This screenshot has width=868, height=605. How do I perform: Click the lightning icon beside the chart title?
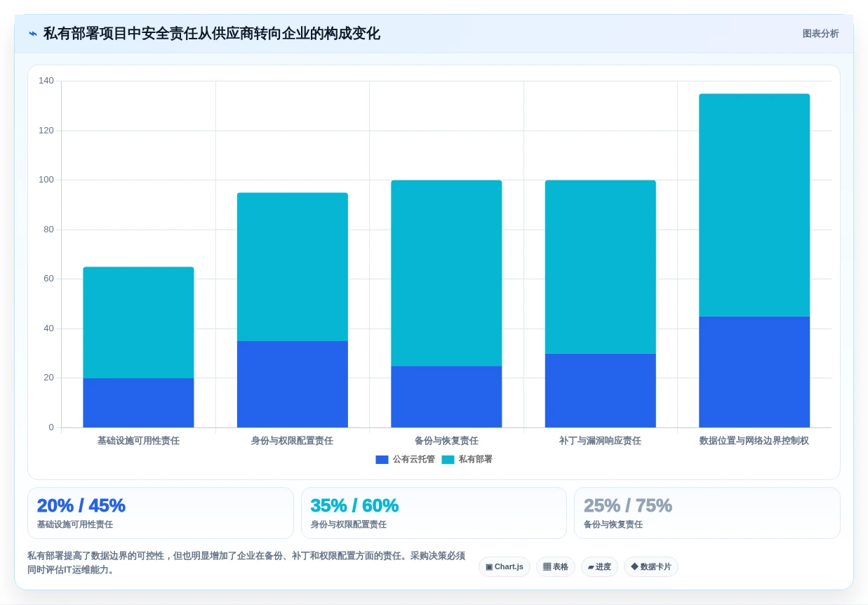33,34
